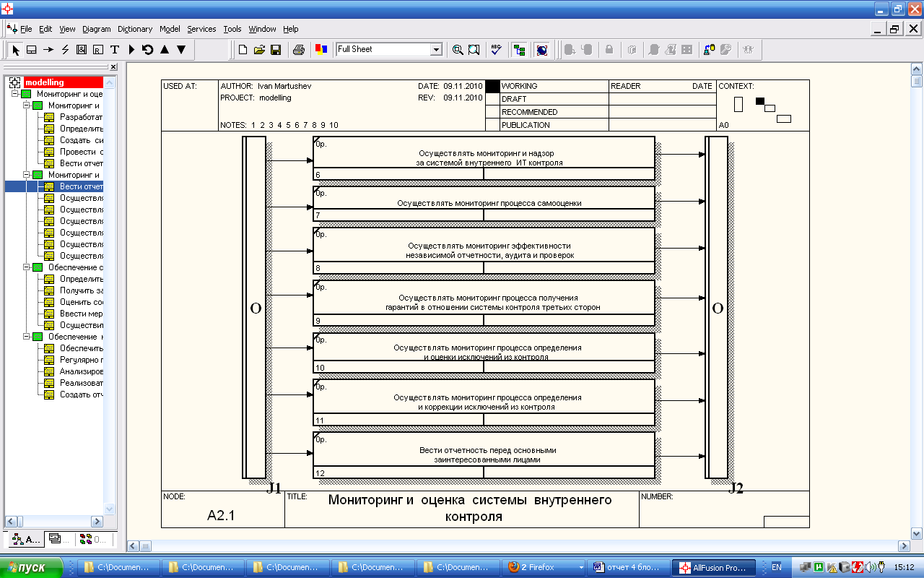This screenshot has width=924, height=578.
Task: Open the Diagram Dictionary Editor arrow tool
Action: click(131, 50)
